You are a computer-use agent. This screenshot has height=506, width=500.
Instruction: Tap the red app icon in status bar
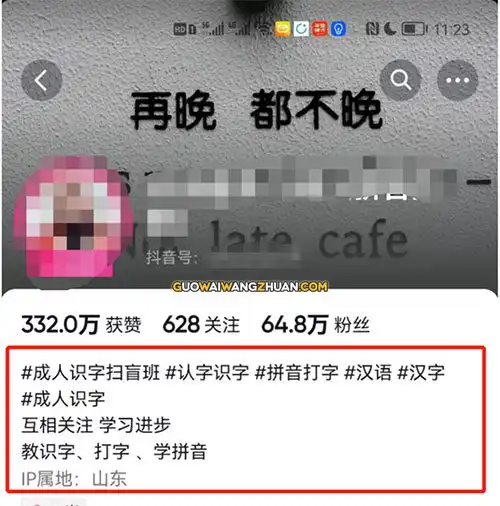320,29
